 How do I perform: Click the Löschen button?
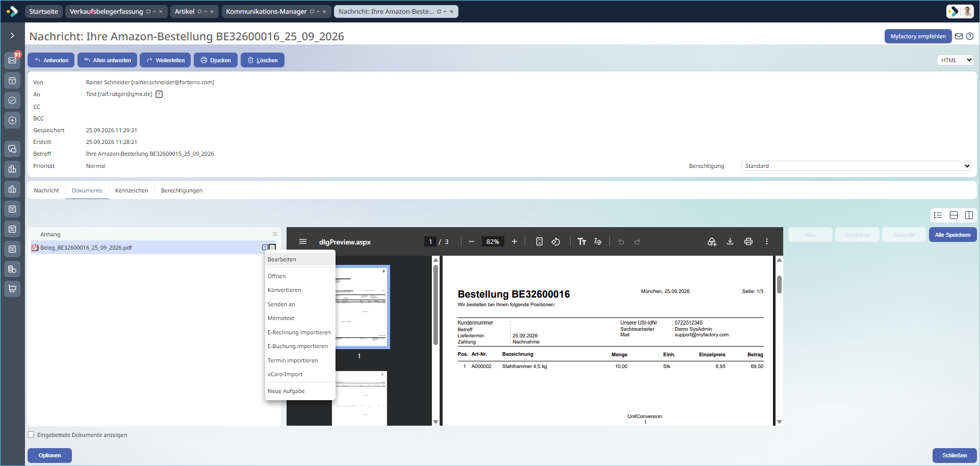263,60
